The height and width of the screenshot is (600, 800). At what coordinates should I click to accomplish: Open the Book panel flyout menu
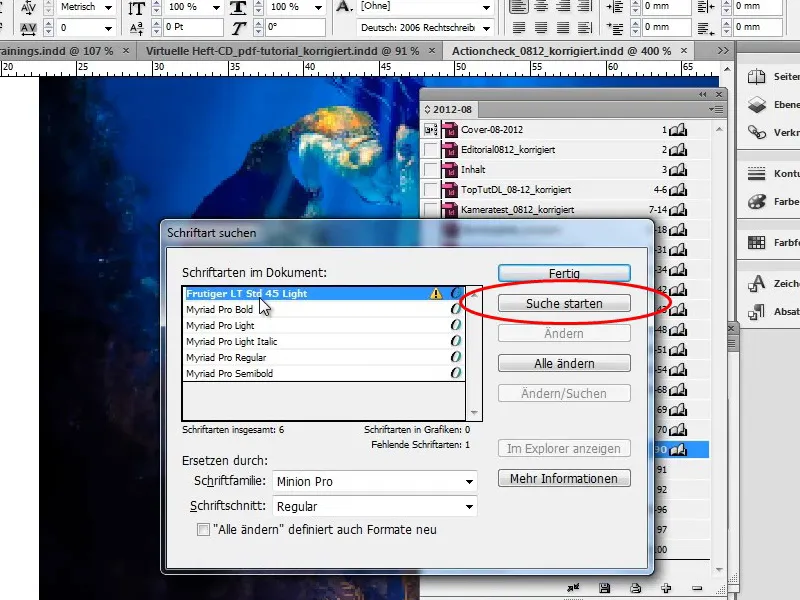(x=716, y=109)
